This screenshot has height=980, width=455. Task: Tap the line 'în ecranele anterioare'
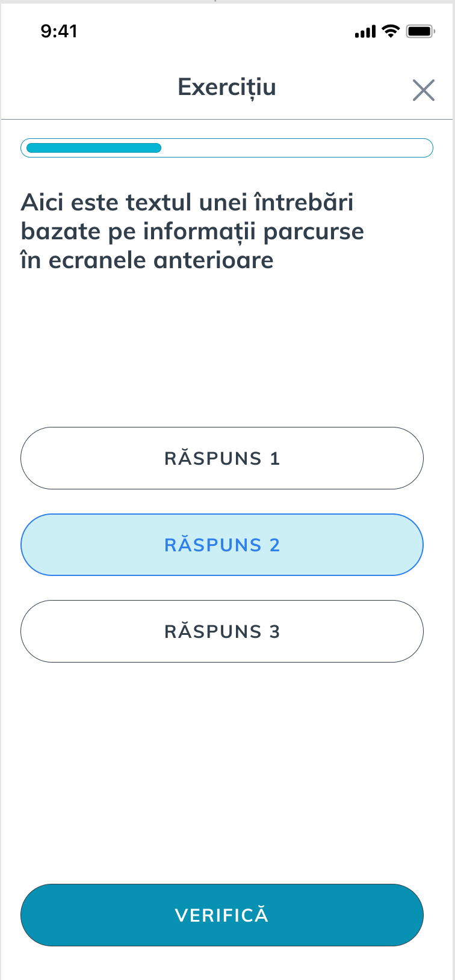point(147,260)
